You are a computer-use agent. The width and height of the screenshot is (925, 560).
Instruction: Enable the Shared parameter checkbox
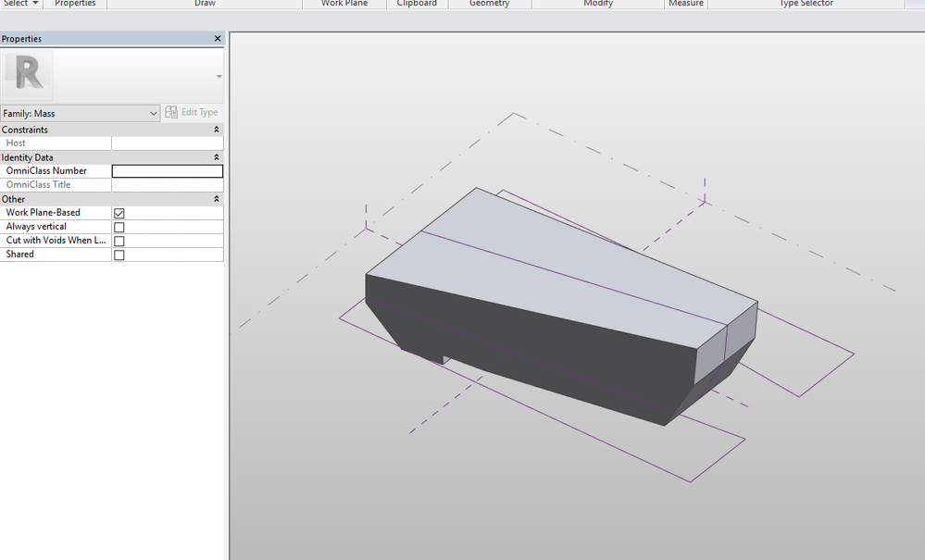coord(119,255)
